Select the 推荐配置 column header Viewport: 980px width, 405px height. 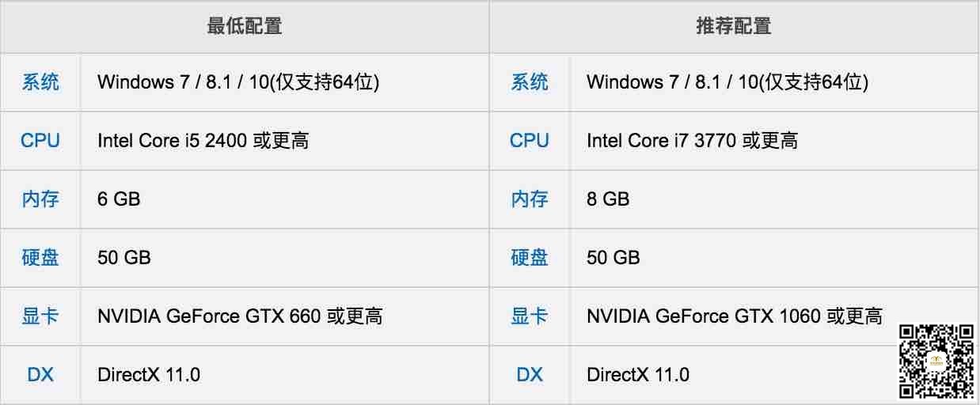(x=734, y=26)
